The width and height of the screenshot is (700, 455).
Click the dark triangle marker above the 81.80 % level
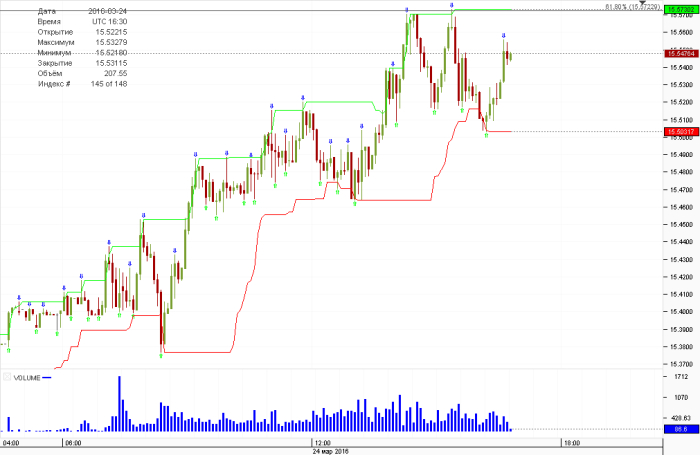coord(642,3)
